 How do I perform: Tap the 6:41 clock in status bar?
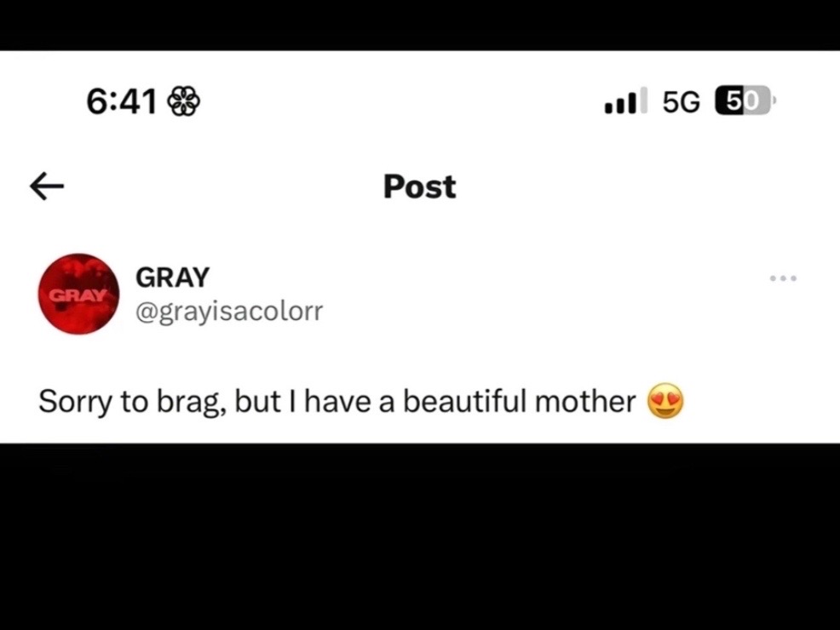(122, 102)
